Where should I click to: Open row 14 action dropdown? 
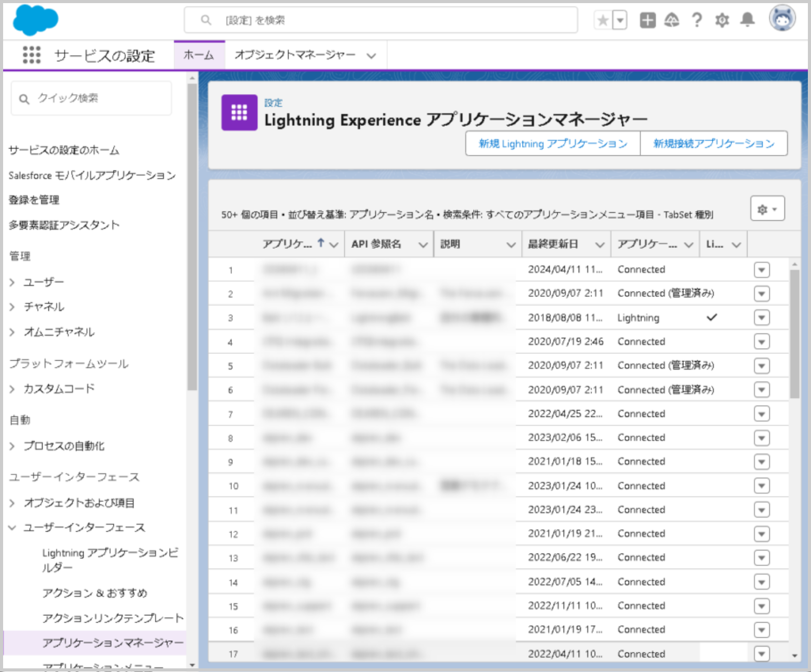coord(762,582)
